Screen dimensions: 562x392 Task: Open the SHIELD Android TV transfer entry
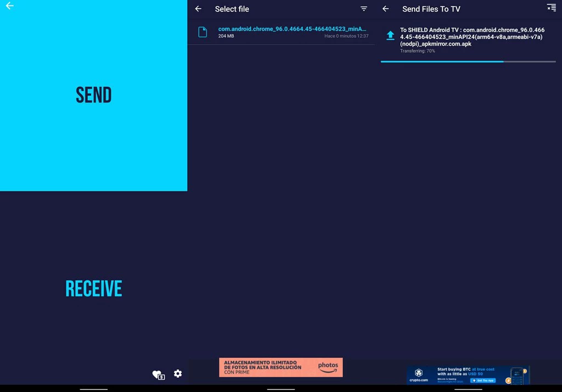coord(472,37)
